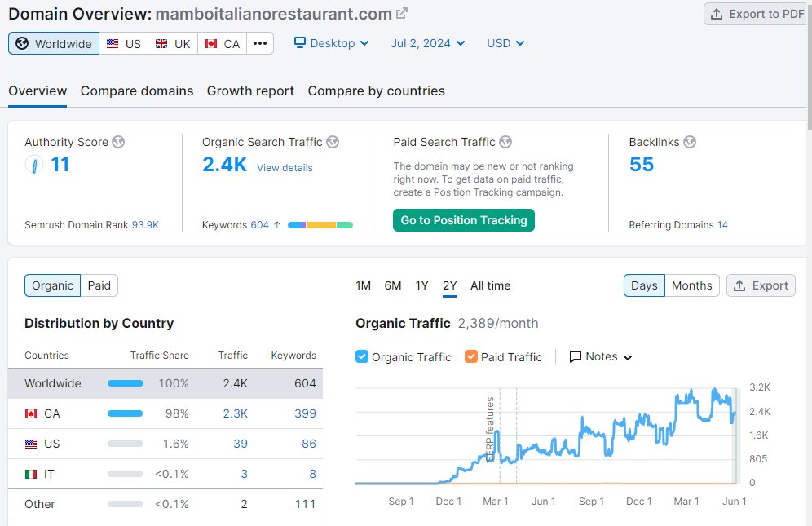Click IT keywords value 8

pyautogui.click(x=312, y=474)
